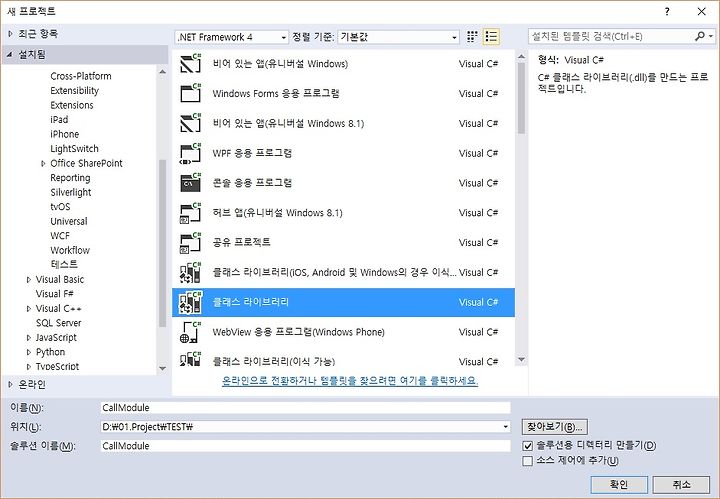Expand the Visual Basic node
This screenshot has height=499, width=720.
(x=28, y=280)
